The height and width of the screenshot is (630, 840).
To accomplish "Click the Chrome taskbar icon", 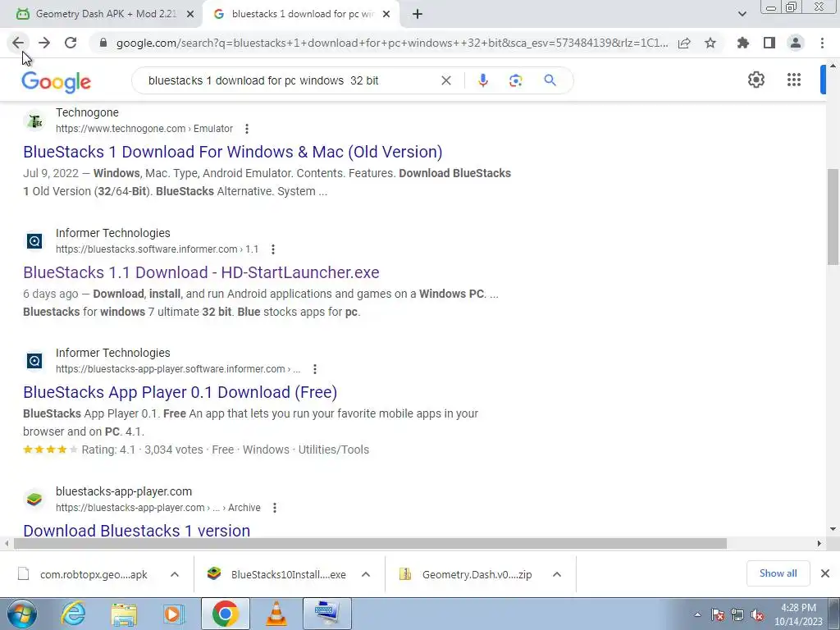I will pos(225,614).
